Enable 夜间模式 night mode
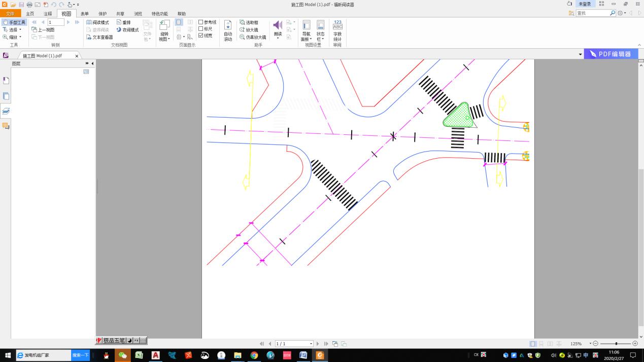Viewport: 644px width, 362px height. coord(127,30)
